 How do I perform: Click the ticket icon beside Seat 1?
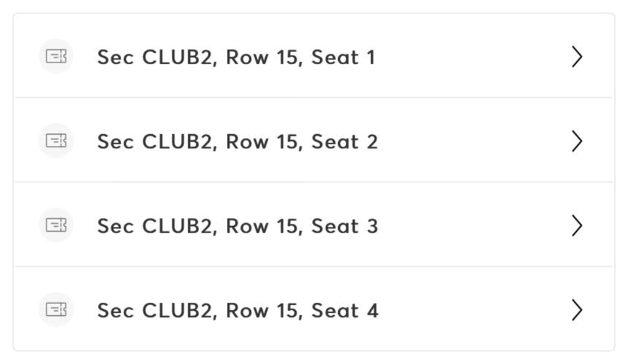[x=56, y=56]
